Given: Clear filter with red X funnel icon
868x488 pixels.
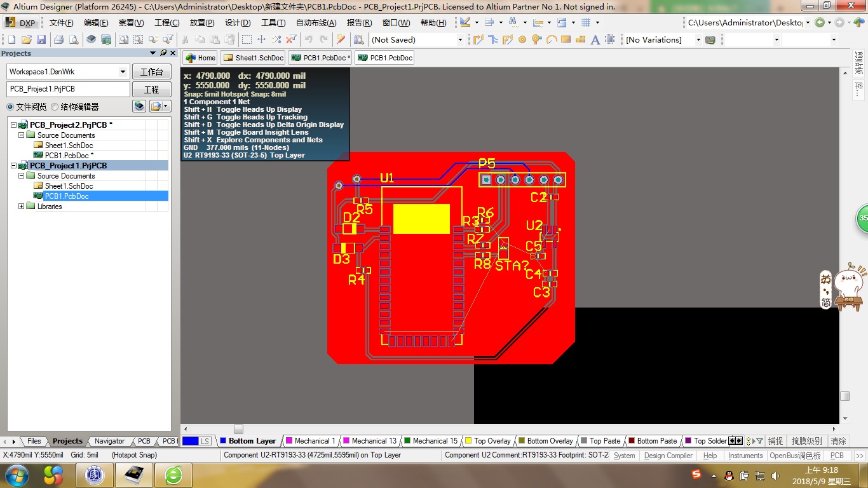Looking at the screenshot, I should (291, 39).
